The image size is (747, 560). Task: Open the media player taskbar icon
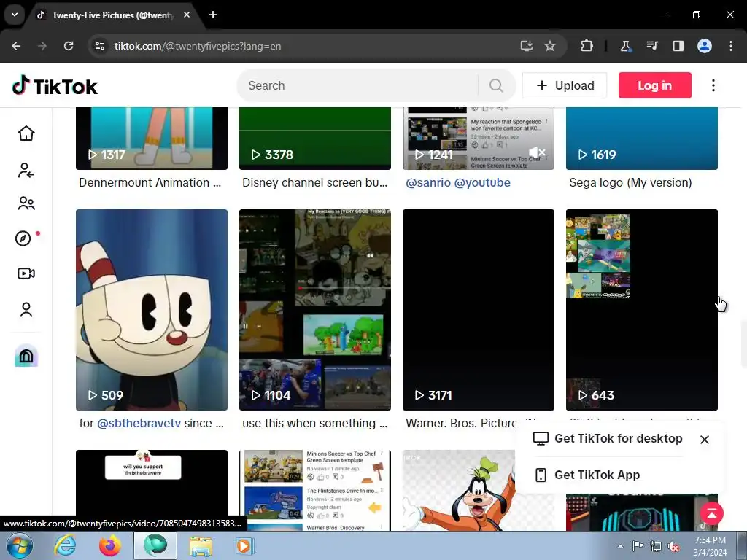point(245,545)
